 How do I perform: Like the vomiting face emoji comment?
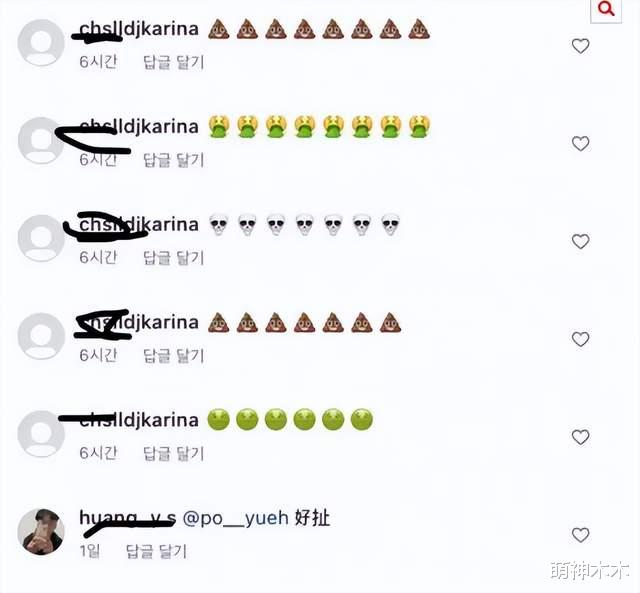580,144
